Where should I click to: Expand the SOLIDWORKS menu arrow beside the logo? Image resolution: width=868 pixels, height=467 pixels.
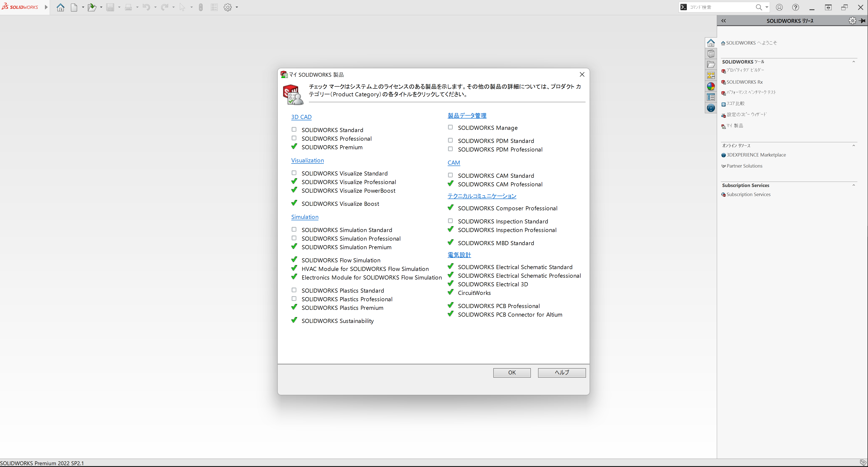pos(46,7)
